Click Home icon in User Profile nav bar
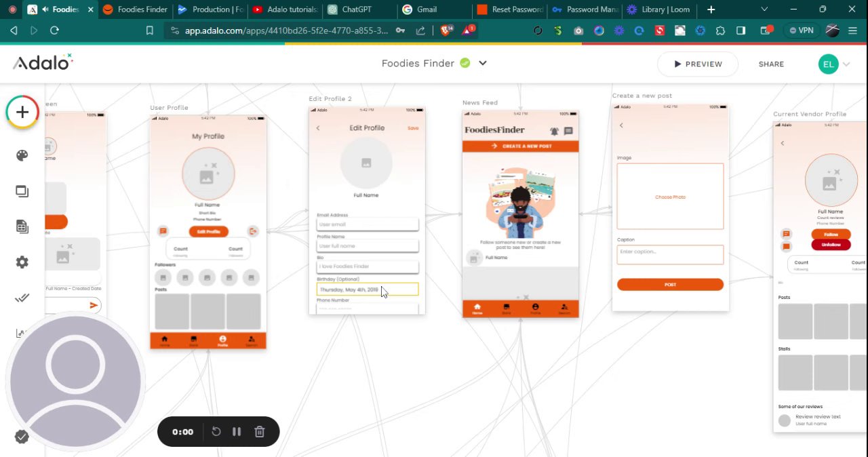 click(164, 340)
